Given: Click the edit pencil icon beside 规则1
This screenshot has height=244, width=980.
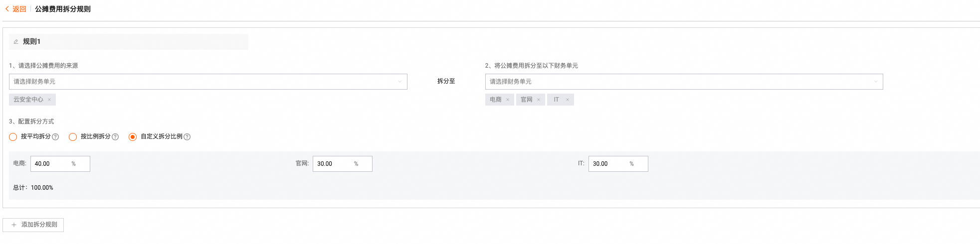Looking at the screenshot, I should tap(16, 42).
